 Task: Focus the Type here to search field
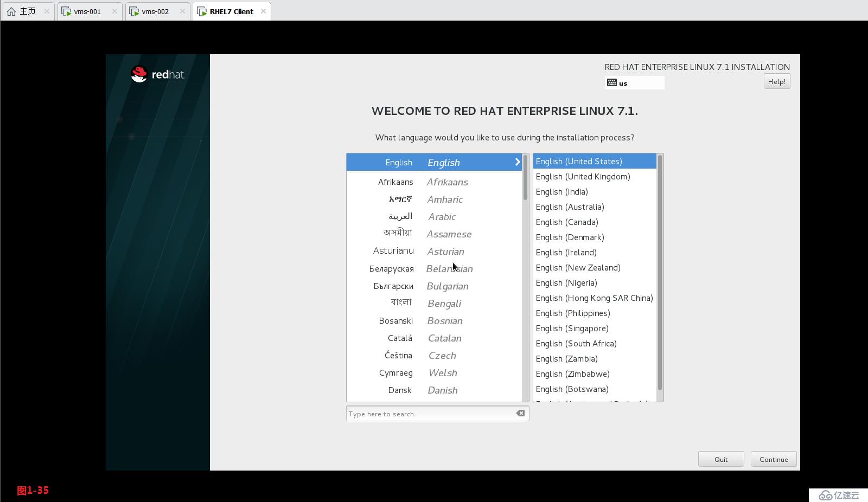[437, 414]
